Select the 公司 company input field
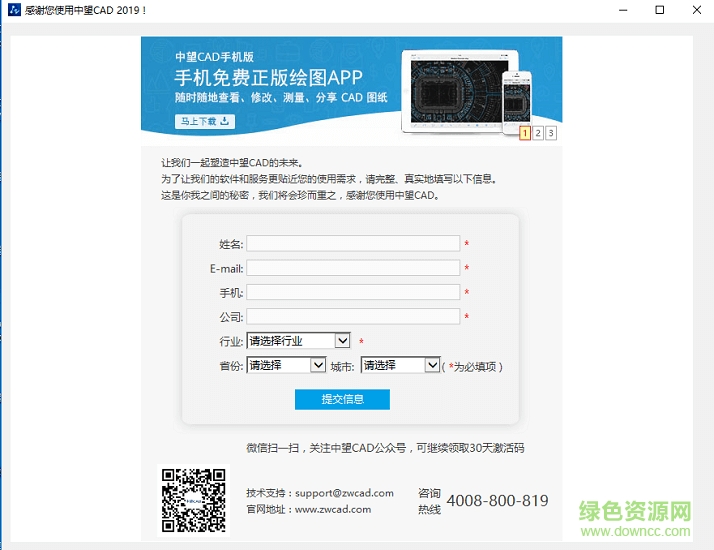 point(353,317)
